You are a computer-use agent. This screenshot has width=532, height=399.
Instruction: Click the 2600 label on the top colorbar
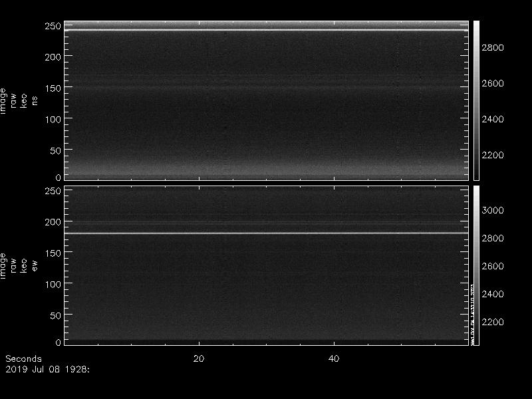pyautogui.click(x=497, y=84)
